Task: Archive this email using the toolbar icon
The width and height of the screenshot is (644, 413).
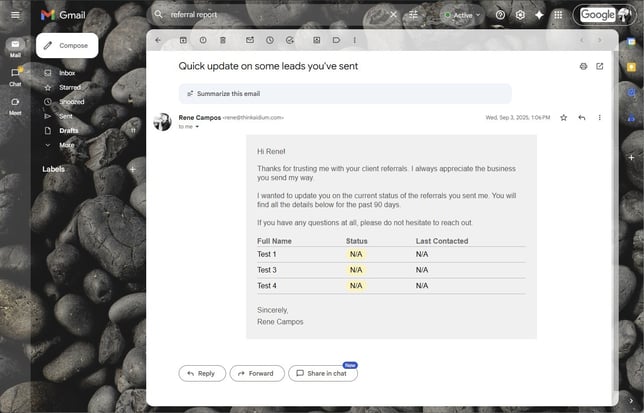Action: (183, 40)
